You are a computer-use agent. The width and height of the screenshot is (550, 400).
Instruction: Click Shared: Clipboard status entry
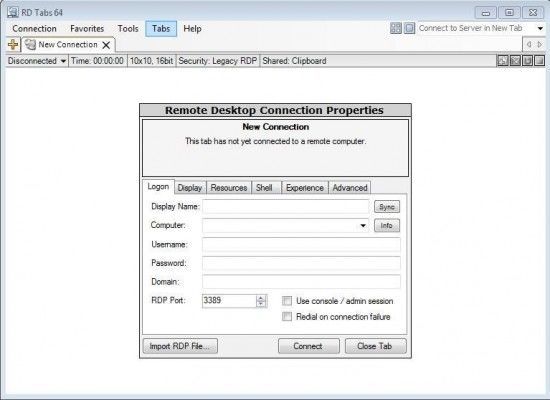[294, 61]
